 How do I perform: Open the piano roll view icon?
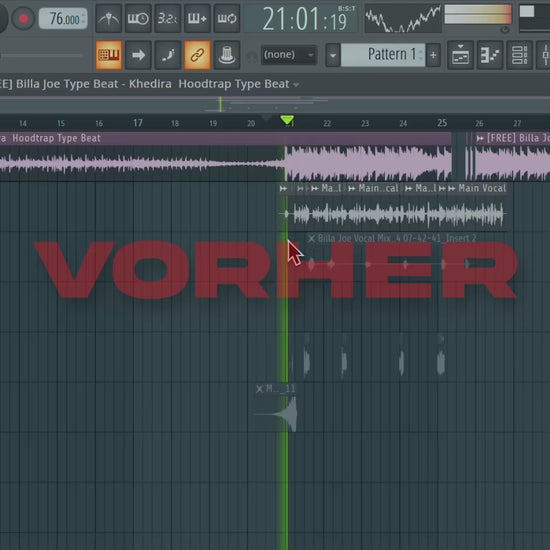[x=490, y=55]
